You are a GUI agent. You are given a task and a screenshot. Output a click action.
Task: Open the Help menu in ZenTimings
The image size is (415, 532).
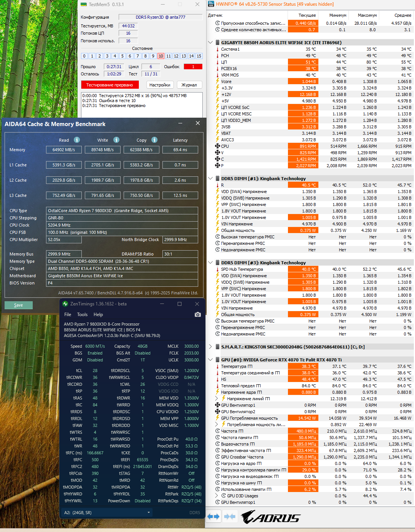point(98,315)
